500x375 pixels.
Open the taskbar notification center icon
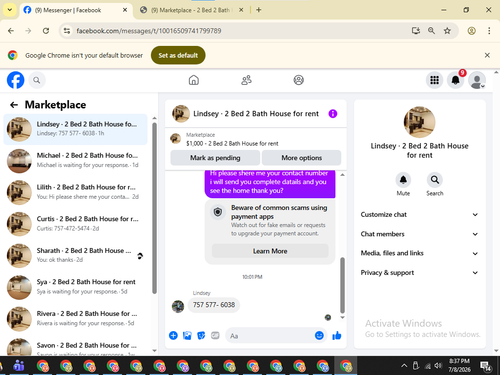pos(486,366)
